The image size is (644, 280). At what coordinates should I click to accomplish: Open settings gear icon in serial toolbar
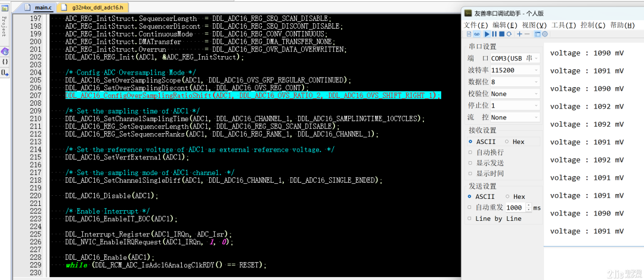click(x=545, y=33)
